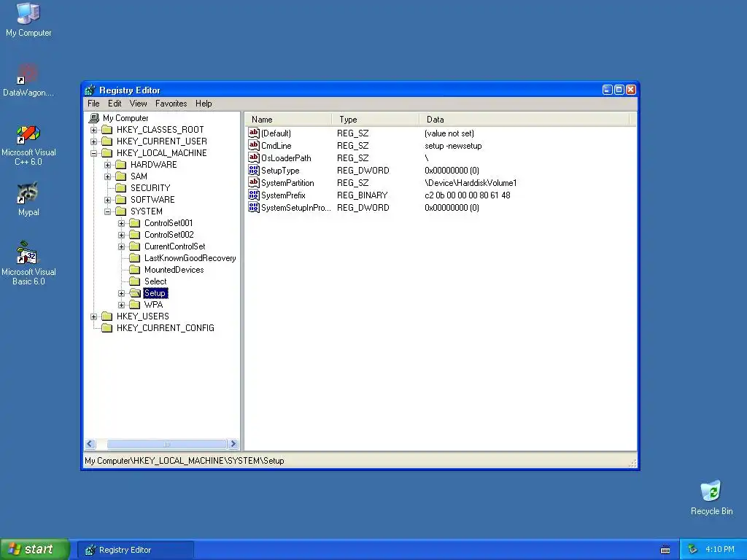Click the SECURITY folder icon
The height and width of the screenshot is (560, 747).
pos(121,188)
